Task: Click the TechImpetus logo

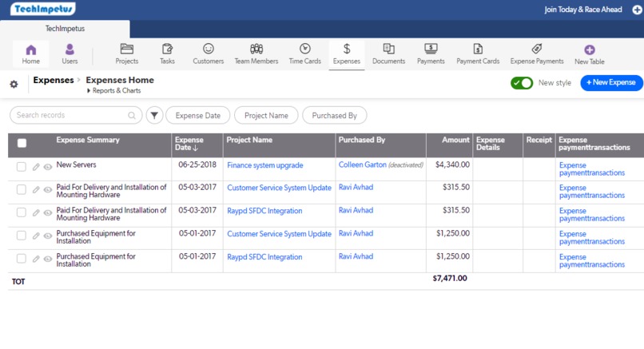Action: click(x=43, y=9)
